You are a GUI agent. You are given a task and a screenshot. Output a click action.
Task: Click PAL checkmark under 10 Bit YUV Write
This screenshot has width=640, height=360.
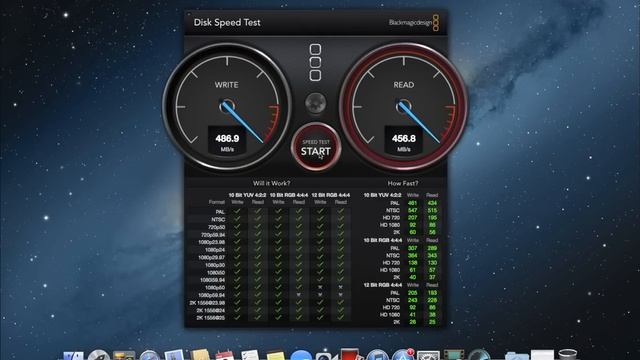tap(237, 211)
